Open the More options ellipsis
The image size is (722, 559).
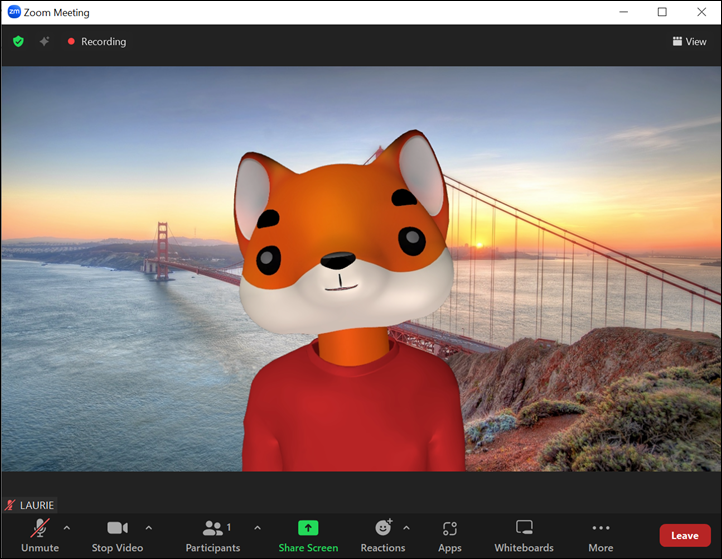(600, 535)
